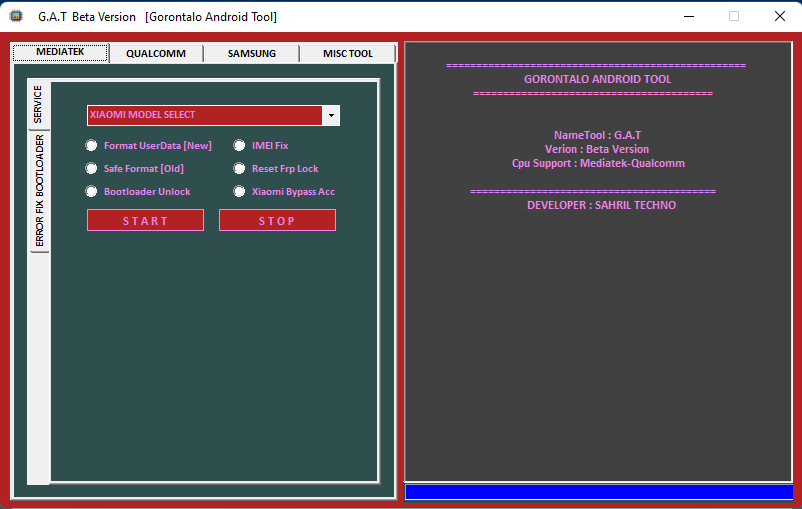Open the QUALCOMM tab
The image size is (802, 509).
tap(156, 54)
